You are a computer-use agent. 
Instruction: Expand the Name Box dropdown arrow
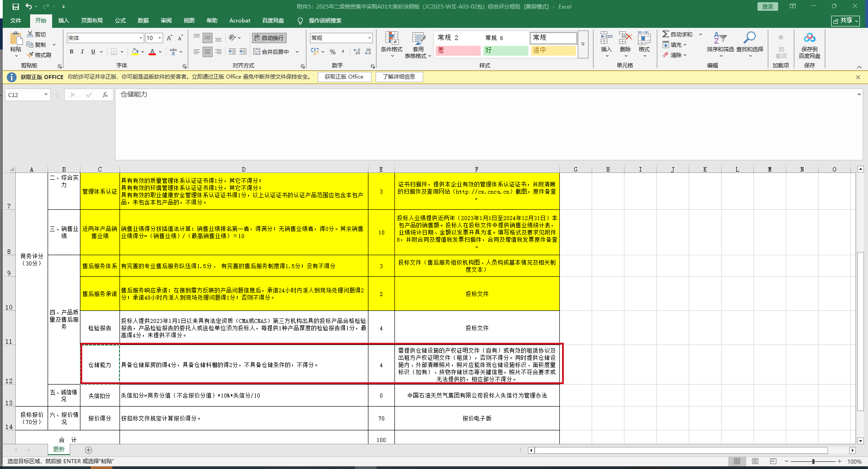coord(46,95)
